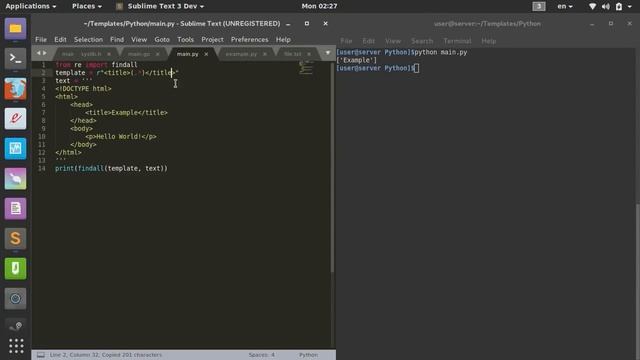This screenshot has height=360, width=640.
Task: Click the Wi-Fi network indicator in top bar
Action: [592, 6]
